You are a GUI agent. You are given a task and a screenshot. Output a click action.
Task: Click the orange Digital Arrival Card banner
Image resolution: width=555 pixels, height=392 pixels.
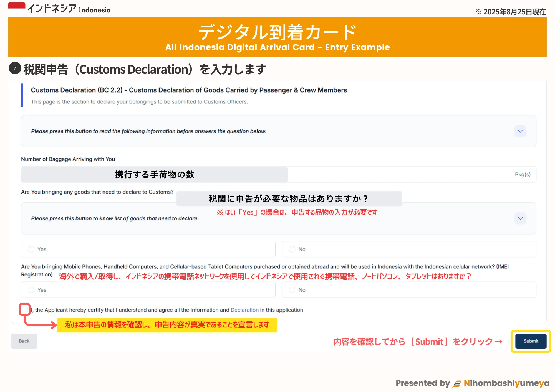click(277, 37)
